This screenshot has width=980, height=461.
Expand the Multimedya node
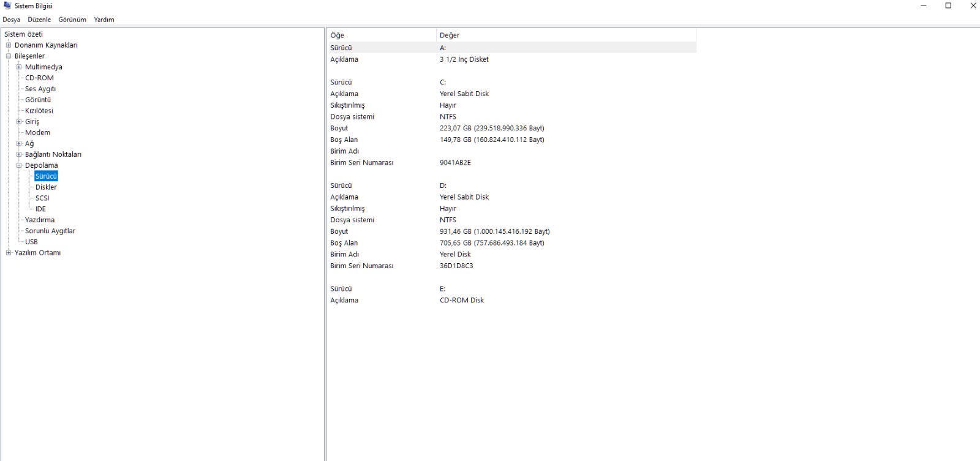(19, 67)
